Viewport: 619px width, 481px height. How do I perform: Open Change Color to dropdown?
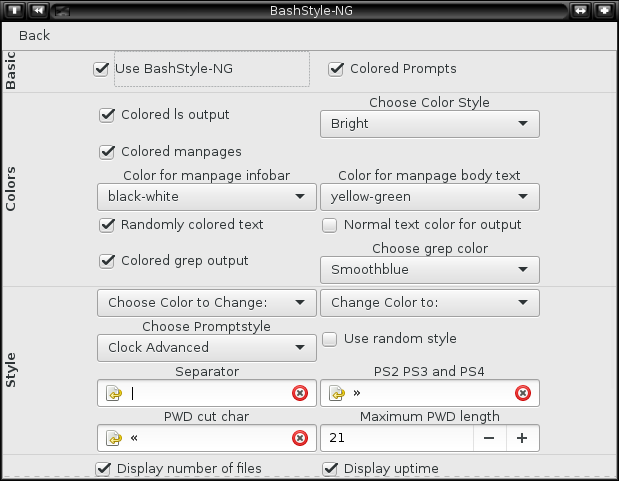tap(430, 303)
